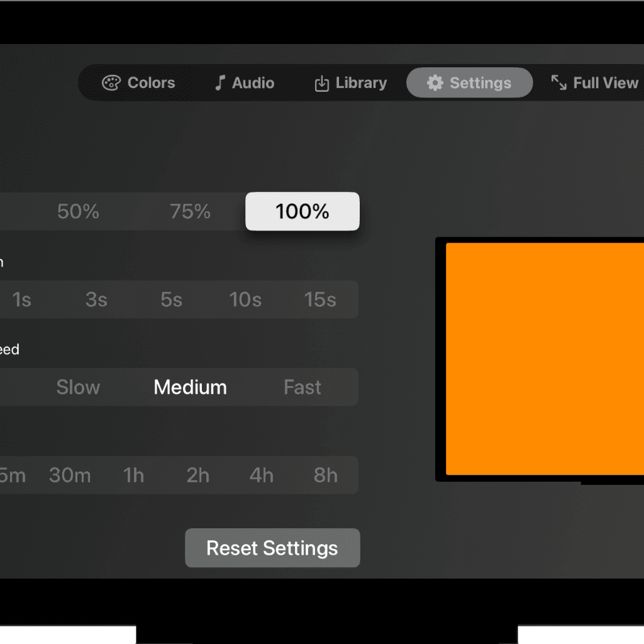Set the timer to 8h
Viewport: 644px width, 644px height.
325,475
